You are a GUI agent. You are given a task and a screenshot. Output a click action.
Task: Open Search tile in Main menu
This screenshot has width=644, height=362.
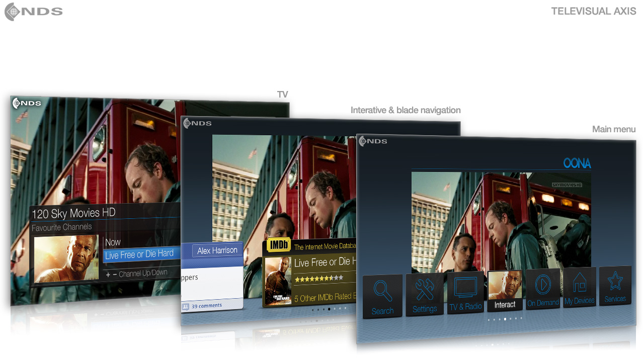[x=382, y=296]
